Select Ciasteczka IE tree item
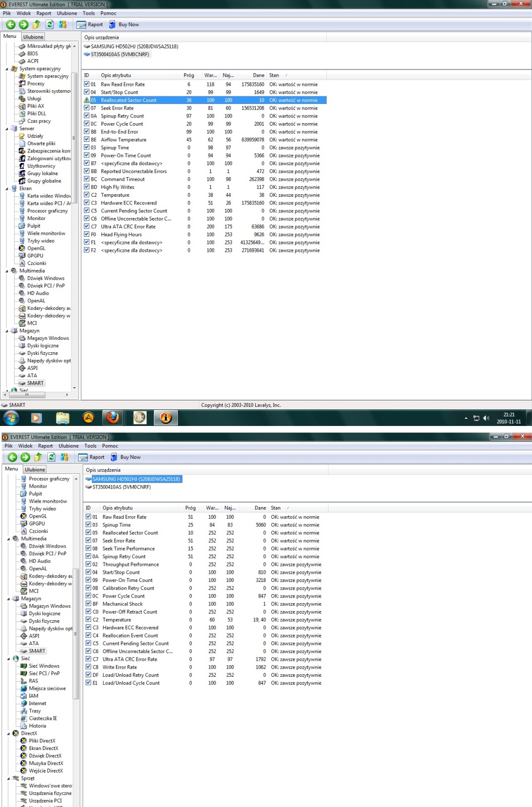 [43, 718]
